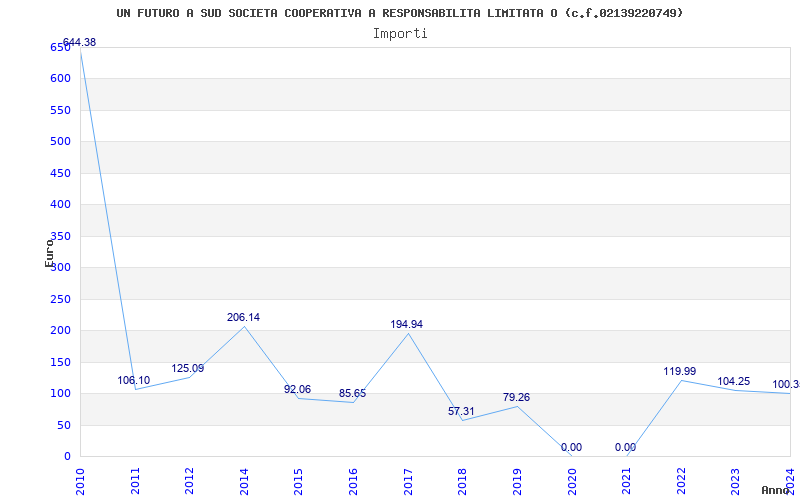Screen dimensions: 800x500
Task: Click the 2022 x-axis tick label
Action: click(x=681, y=481)
